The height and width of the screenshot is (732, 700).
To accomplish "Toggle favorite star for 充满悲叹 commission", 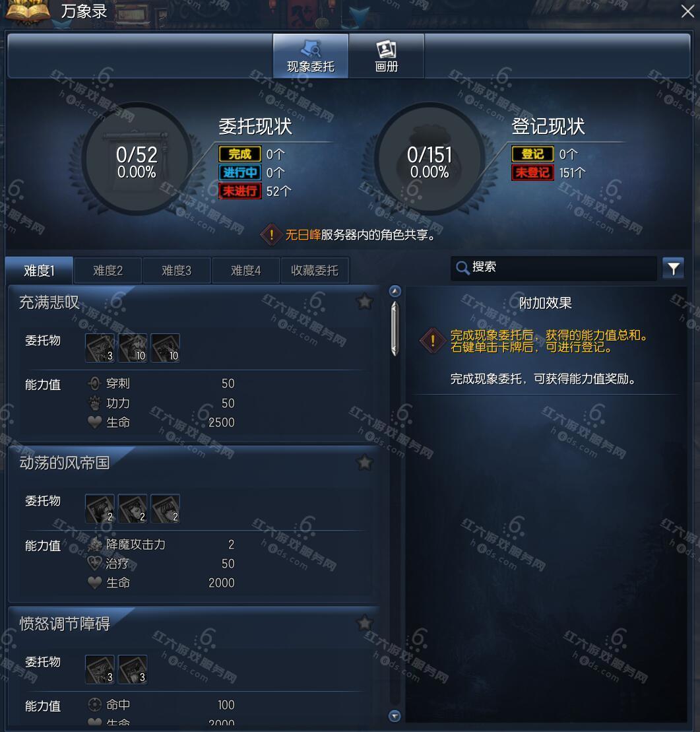I will 364,302.
